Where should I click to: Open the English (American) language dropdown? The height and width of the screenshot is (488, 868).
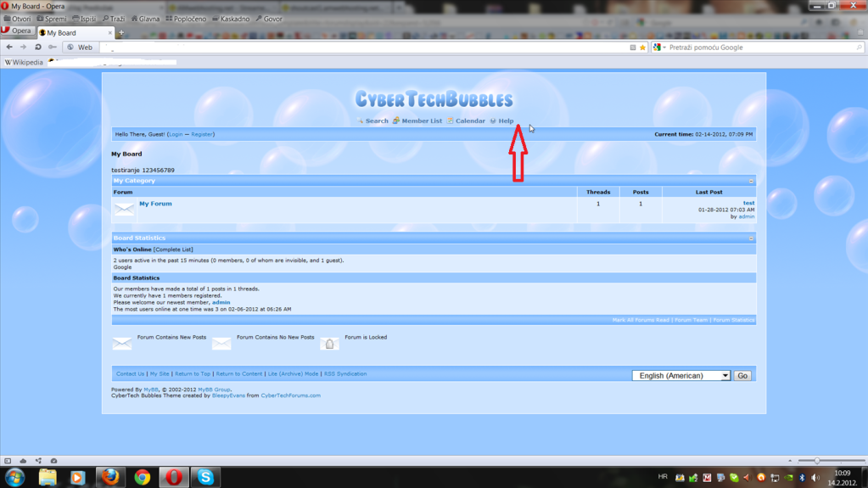point(681,376)
